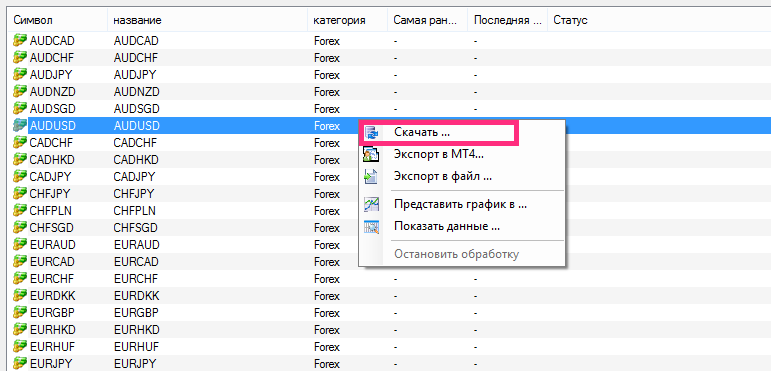
Task: Click the Последняя ... column header
Action: (507, 21)
